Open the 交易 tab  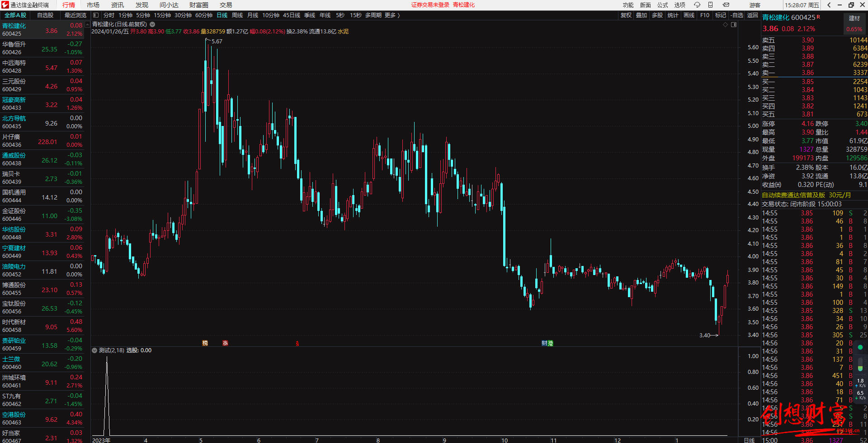click(x=226, y=5)
